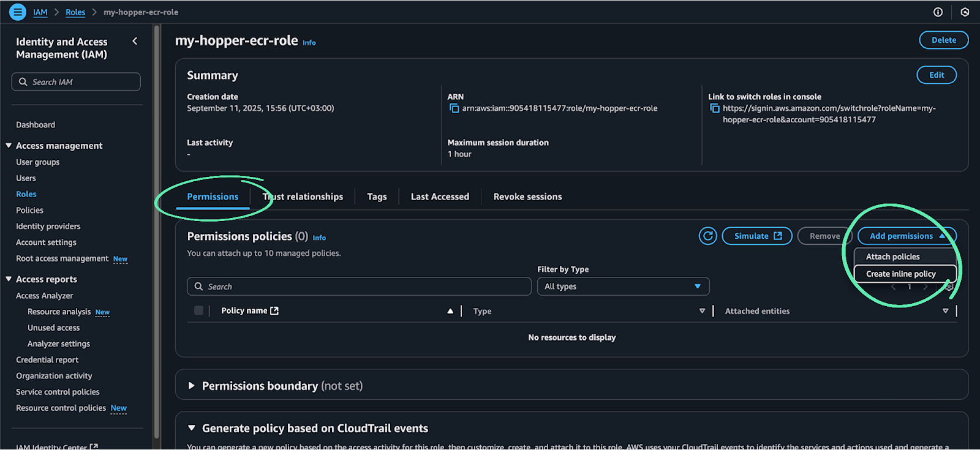
Task: Collapse Generate policy based on CloudTrail events
Action: tap(191, 428)
